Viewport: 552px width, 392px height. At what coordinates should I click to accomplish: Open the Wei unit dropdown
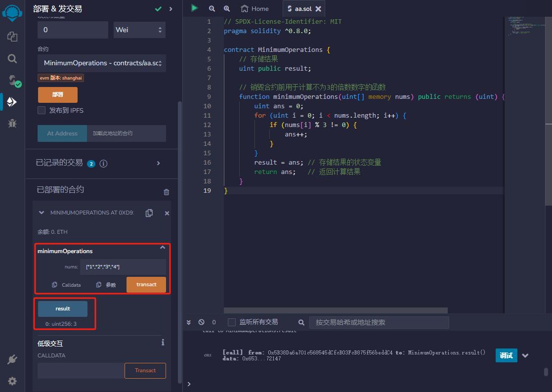click(x=139, y=30)
